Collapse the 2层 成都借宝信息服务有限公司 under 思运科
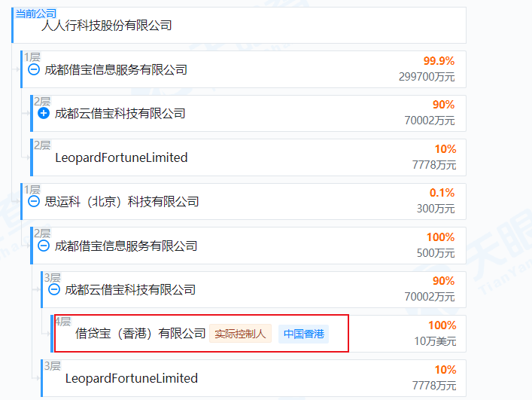The width and height of the screenshot is (532, 400). 44,246
